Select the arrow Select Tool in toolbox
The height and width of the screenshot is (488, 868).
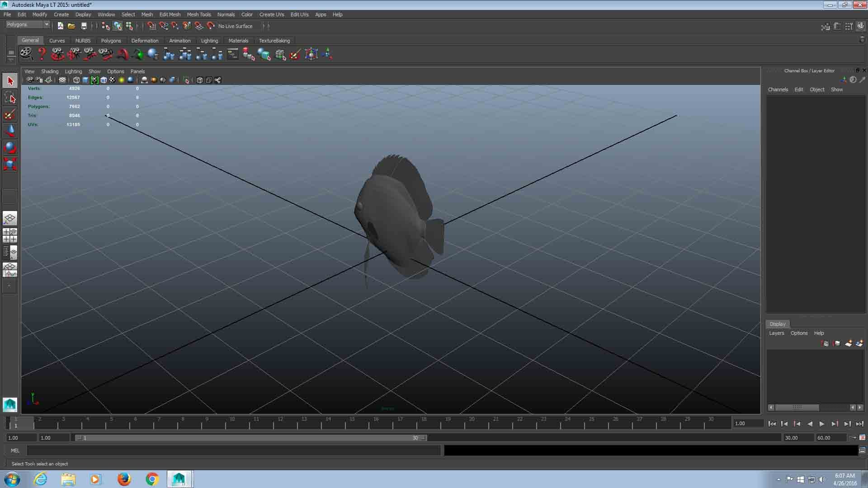coord(10,81)
